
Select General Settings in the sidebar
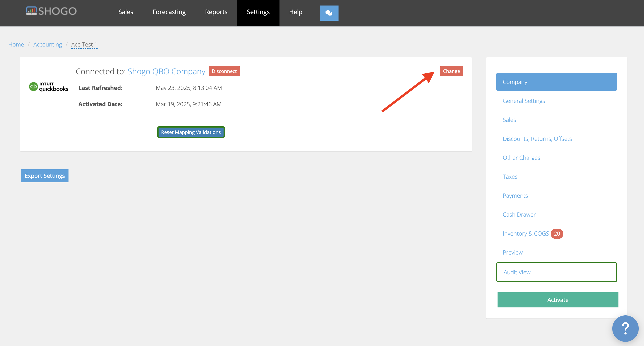point(524,101)
